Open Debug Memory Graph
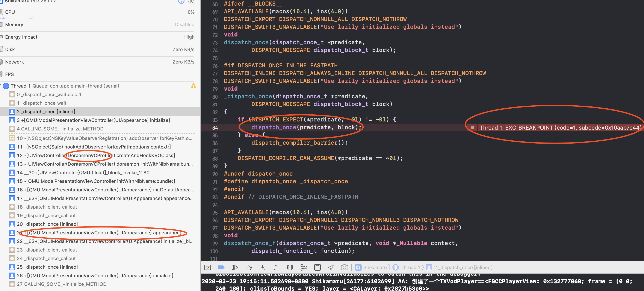This screenshot has width=644, height=291. [x=304, y=268]
